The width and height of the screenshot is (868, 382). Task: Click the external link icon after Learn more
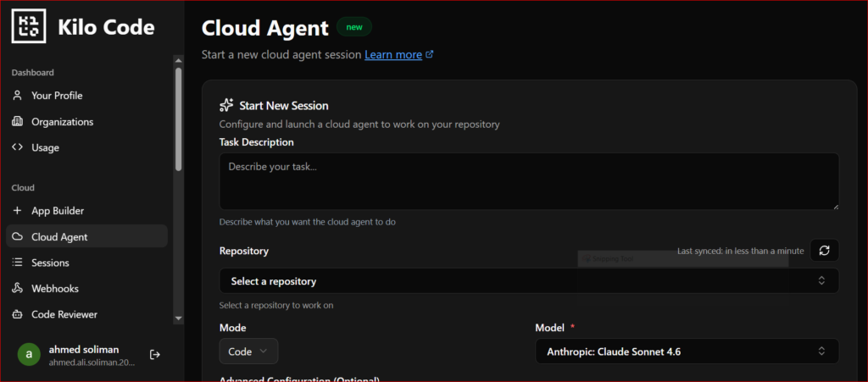point(429,55)
